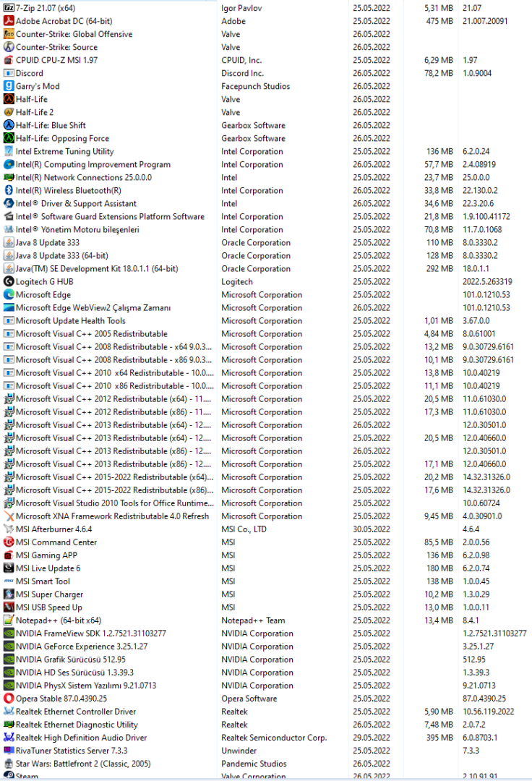Click the NVIDIA GeForce Experience icon
This screenshot has height=781, width=532.
9,646
